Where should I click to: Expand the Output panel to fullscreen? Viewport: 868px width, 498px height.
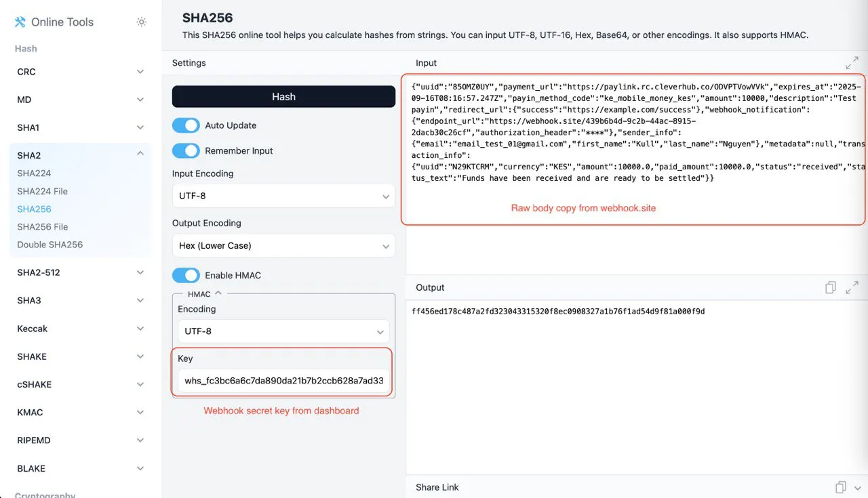pyautogui.click(x=852, y=287)
